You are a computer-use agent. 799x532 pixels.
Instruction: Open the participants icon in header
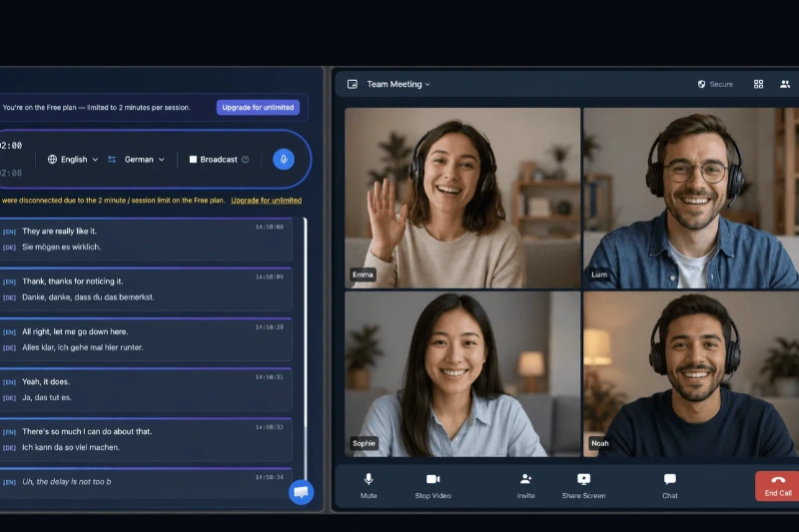pyautogui.click(x=785, y=84)
